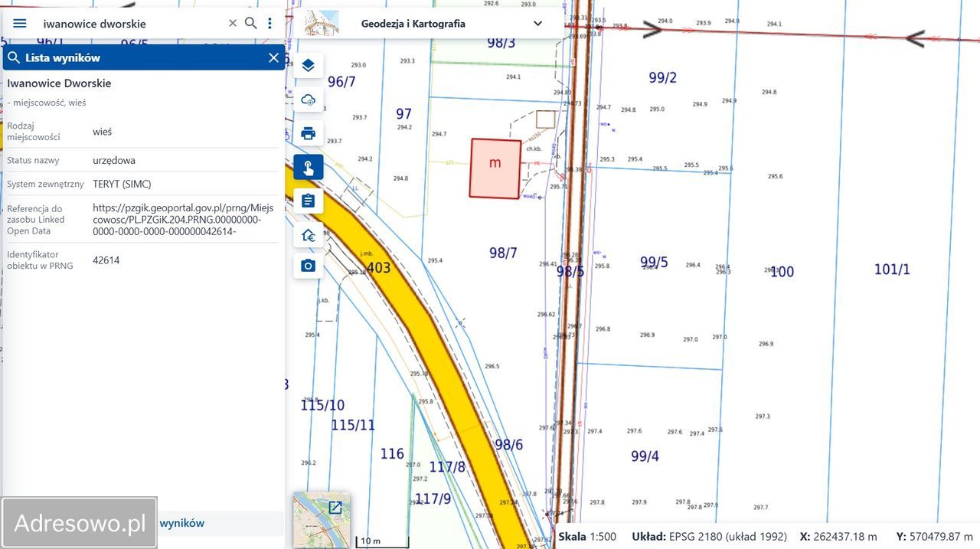Click the urzędowa status value
The width and height of the screenshot is (980, 549).
coord(114,161)
